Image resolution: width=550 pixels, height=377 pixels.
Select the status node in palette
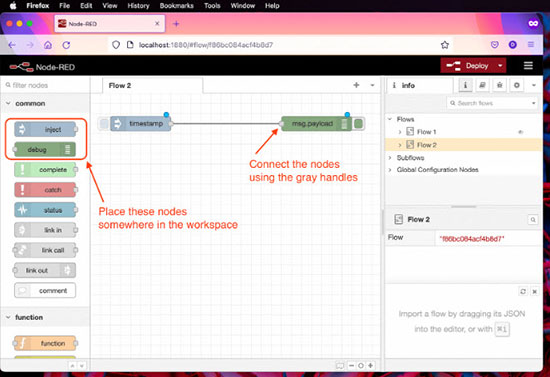pos(45,210)
